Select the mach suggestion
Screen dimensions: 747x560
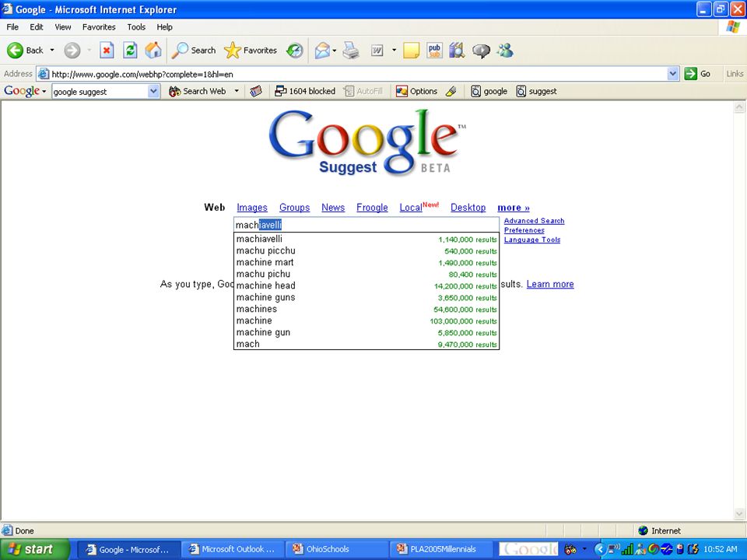(366, 345)
